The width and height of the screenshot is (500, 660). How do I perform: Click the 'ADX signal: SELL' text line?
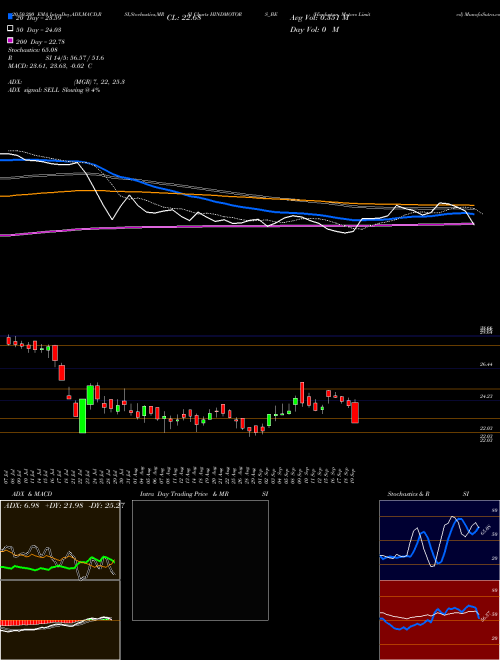[x=54, y=90]
